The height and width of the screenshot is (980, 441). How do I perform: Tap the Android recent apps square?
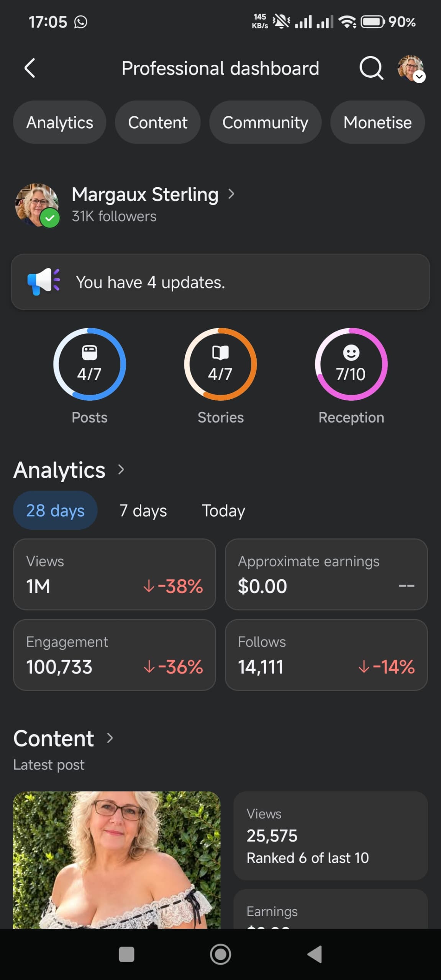(x=126, y=954)
